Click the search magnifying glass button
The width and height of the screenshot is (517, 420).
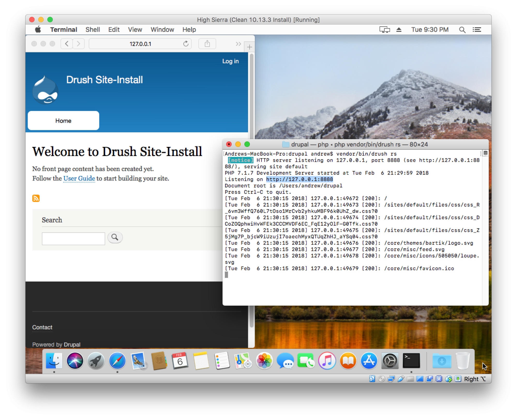point(115,237)
